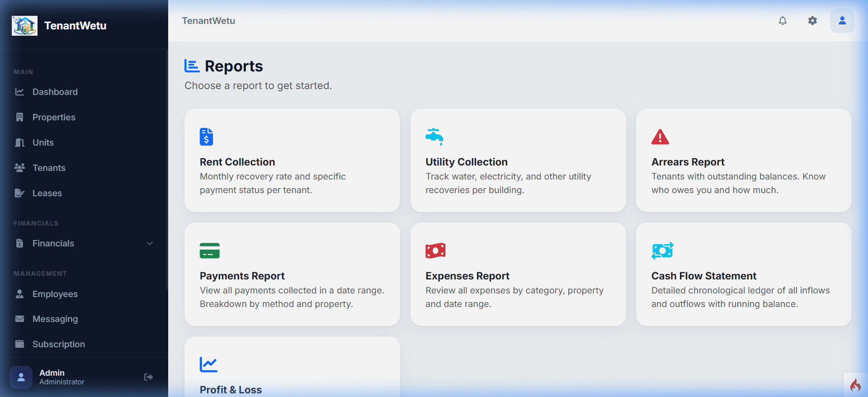Open Properties from the sidebar
This screenshot has width=868, height=397.
pyautogui.click(x=54, y=117)
